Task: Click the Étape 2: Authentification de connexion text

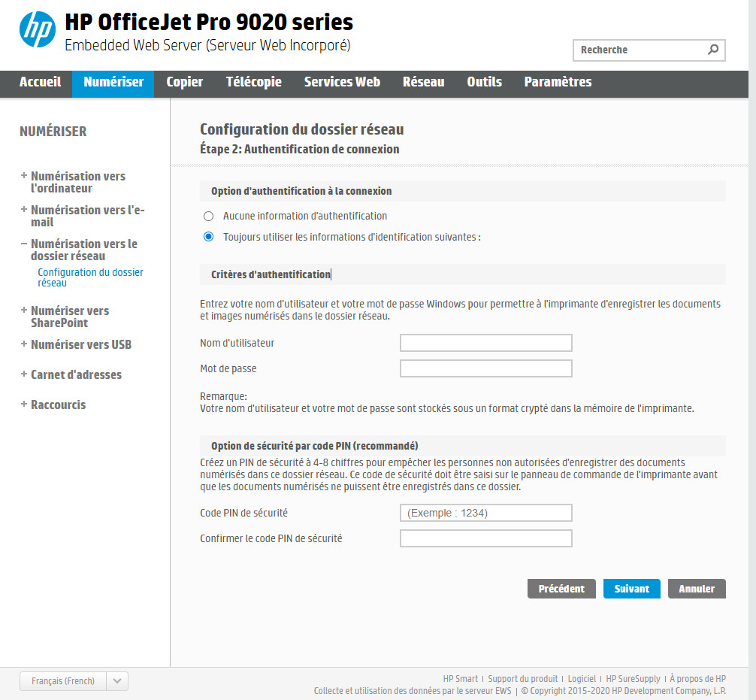Action: click(x=299, y=149)
